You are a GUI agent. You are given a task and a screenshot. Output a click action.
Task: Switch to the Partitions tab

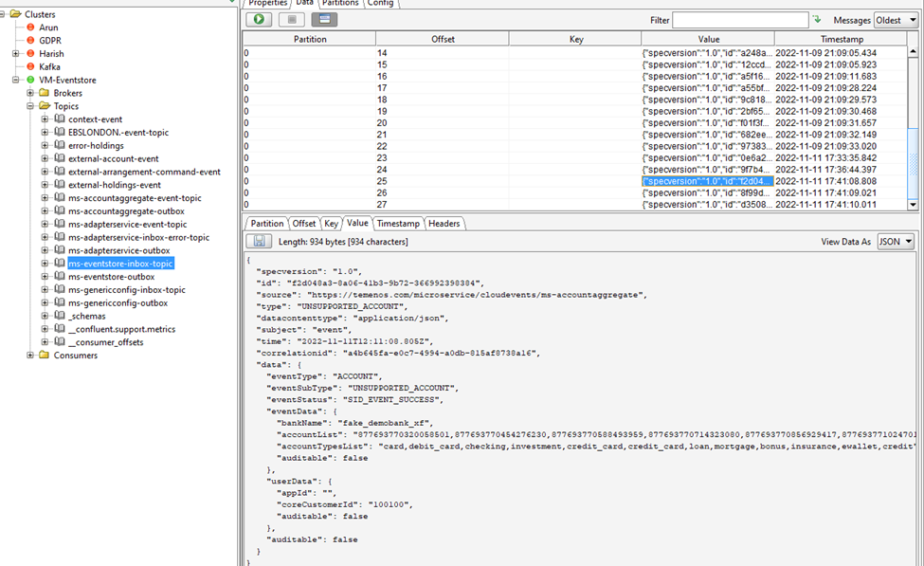point(340,4)
